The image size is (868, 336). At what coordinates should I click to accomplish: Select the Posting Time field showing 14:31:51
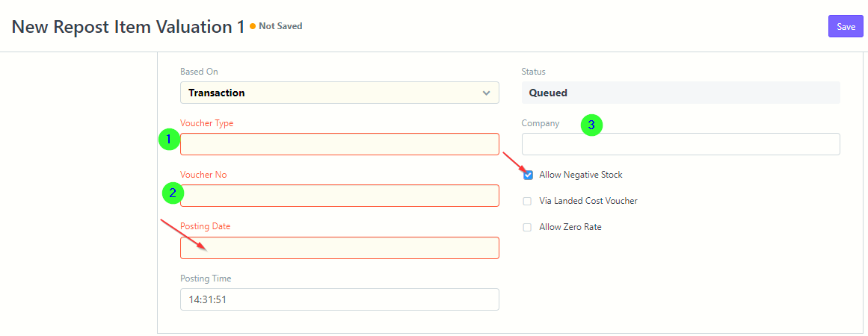[339, 299]
